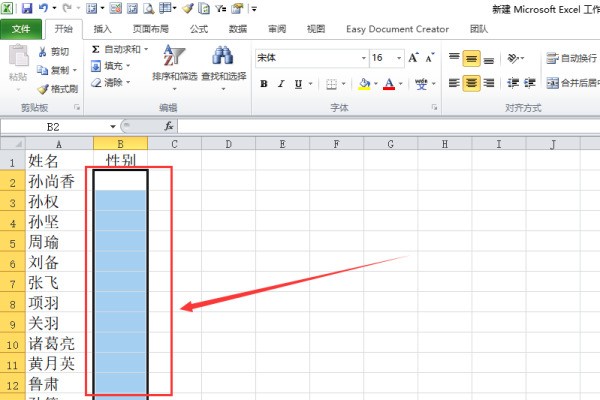Click the Format Painter brush icon
Image resolution: width=600 pixels, height=400 pixels.
pos(42,88)
